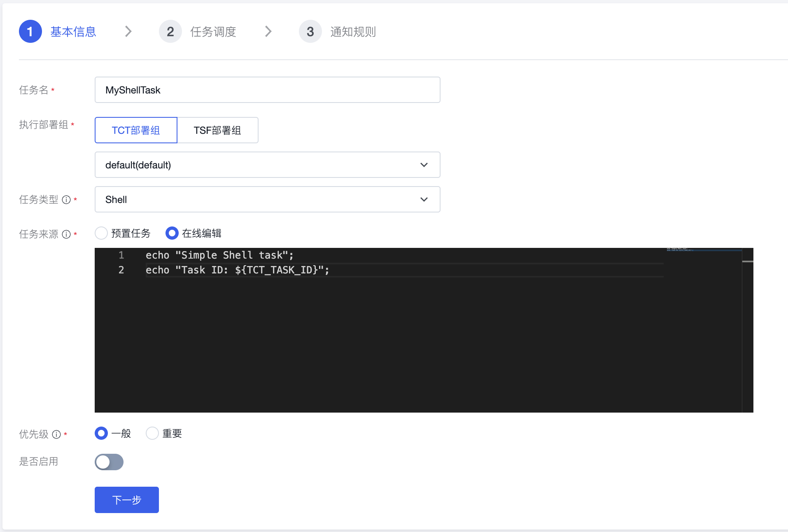
Task: Switch to TSF部署组 tab
Action: pyautogui.click(x=217, y=130)
